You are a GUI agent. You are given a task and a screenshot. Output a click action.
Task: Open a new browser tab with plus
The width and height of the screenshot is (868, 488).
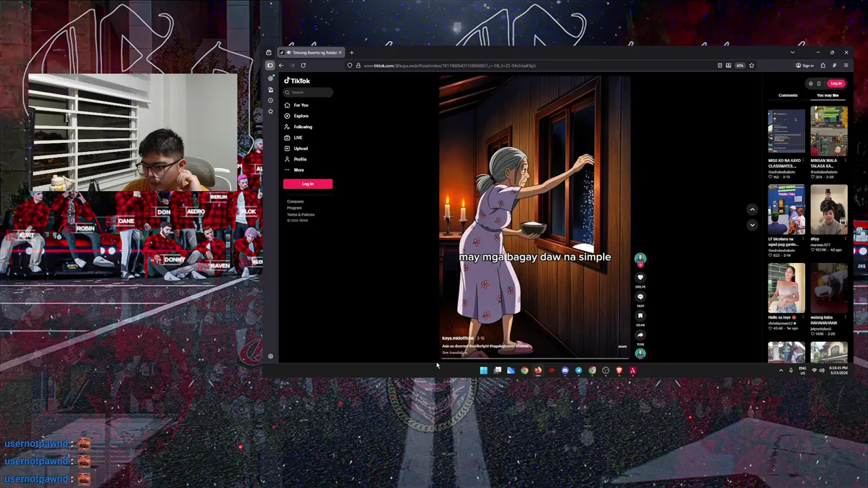click(x=351, y=52)
